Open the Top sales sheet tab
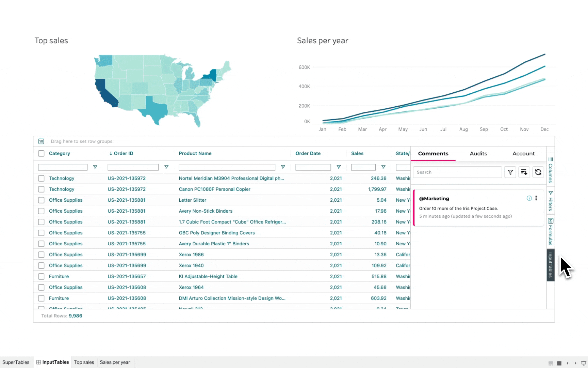588x368 pixels. (84, 362)
